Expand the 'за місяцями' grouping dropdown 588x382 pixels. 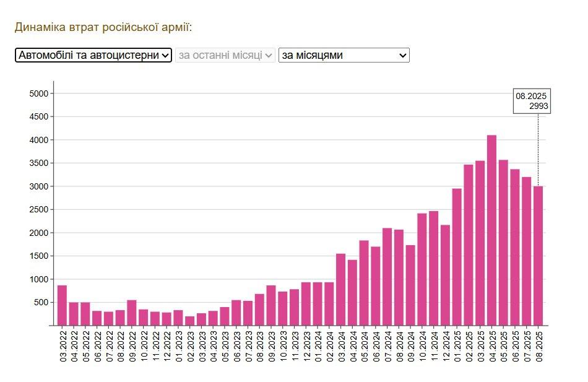click(344, 55)
